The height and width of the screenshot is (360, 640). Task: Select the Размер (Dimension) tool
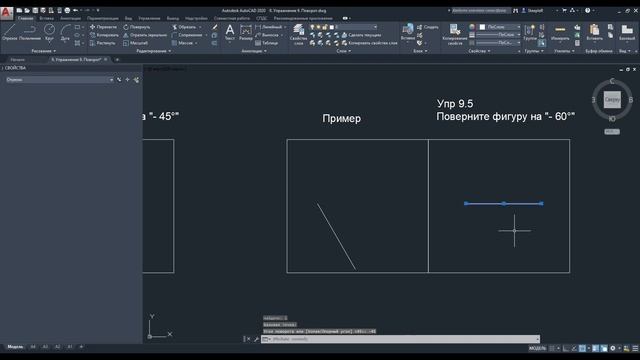point(246,32)
